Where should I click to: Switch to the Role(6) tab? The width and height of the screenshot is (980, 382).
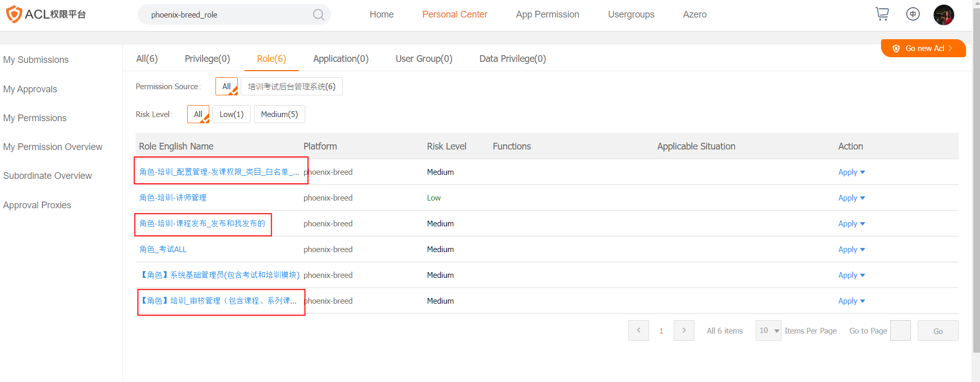272,59
